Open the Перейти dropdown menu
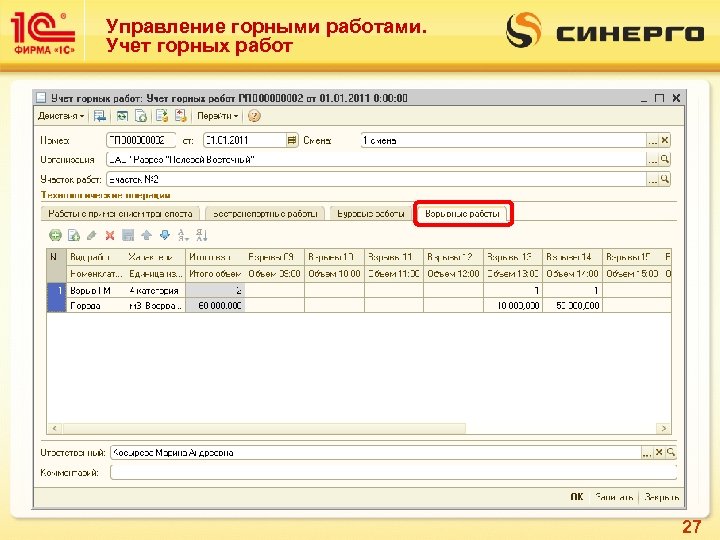Viewport: 720px width, 540px height. pyautogui.click(x=218, y=116)
